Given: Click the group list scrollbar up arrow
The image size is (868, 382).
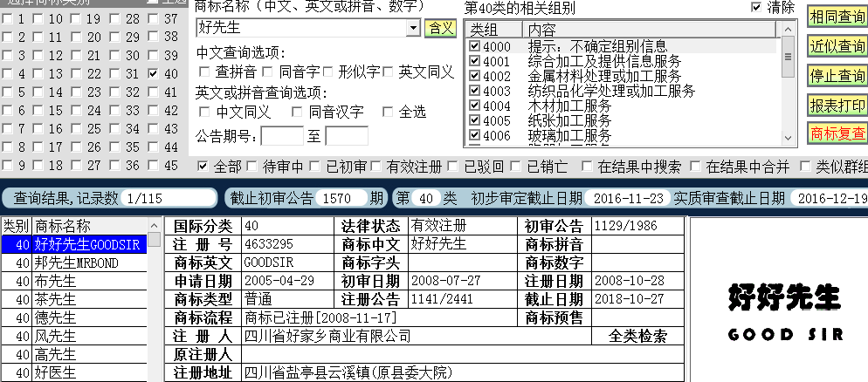Looking at the screenshot, I should point(788,28).
